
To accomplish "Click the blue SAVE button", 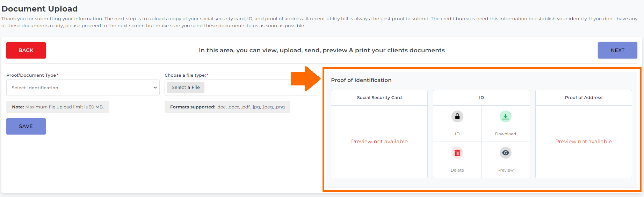I will 26,126.
